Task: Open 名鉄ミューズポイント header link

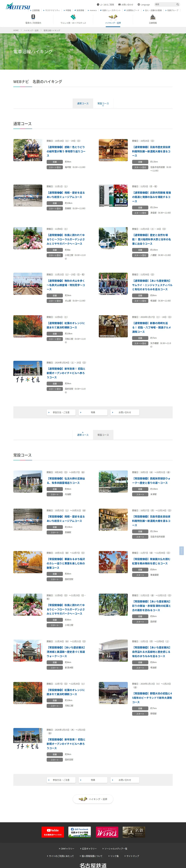Action: pos(110,10)
